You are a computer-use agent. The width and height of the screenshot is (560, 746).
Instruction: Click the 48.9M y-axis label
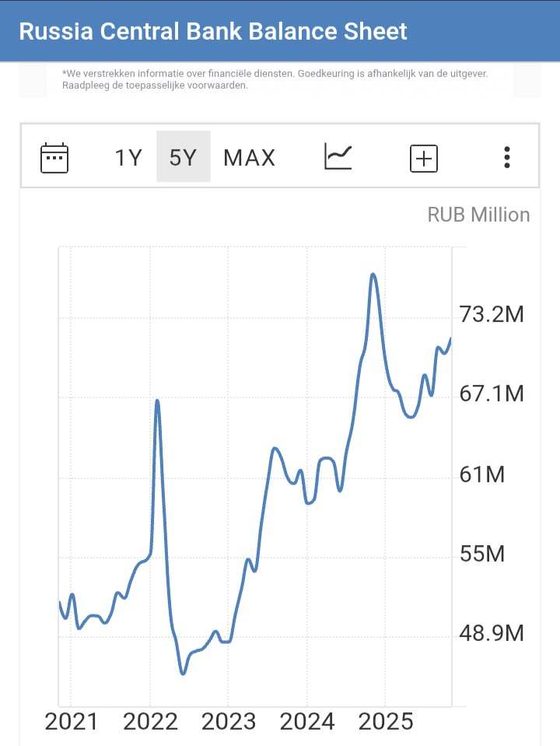492,634
